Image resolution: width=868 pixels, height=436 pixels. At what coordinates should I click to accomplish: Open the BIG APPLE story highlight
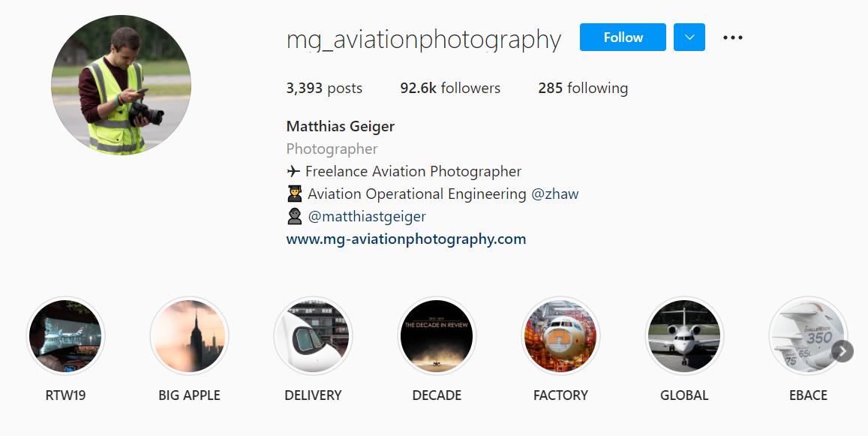tap(189, 335)
